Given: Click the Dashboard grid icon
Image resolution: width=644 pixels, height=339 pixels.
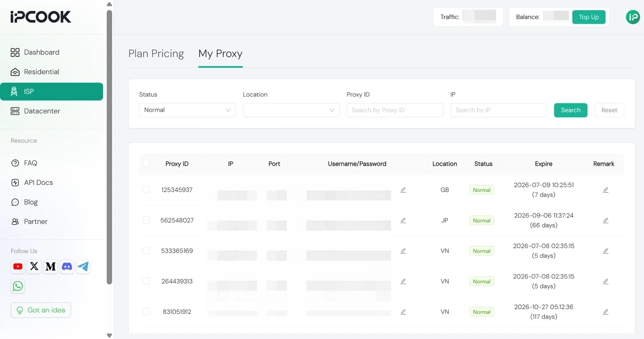Looking at the screenshot, I should (15, 52).
